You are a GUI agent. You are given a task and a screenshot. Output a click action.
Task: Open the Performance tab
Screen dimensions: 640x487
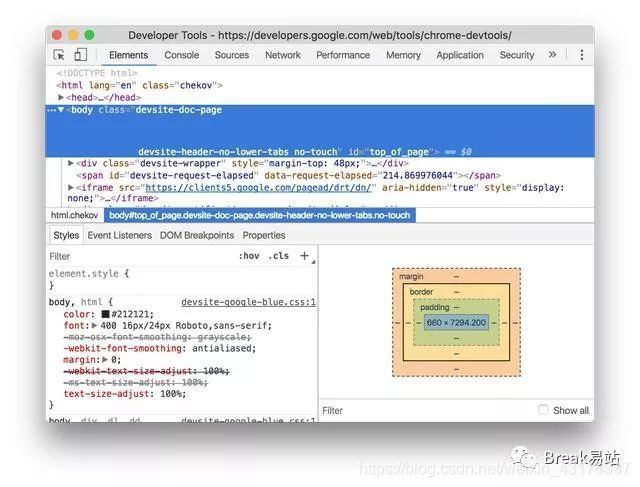tap(343, 55)
